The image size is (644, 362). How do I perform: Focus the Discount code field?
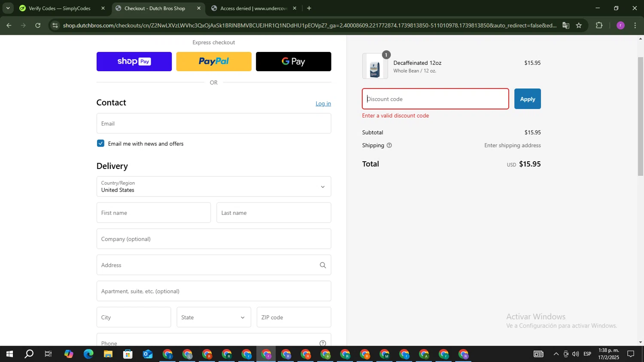coord(435,99)
